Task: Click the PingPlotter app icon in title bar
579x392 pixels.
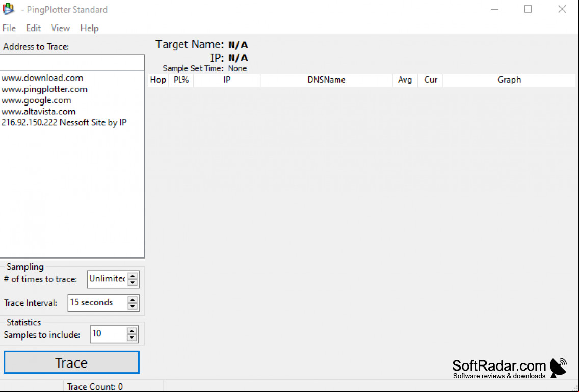Action: (8, 9)
